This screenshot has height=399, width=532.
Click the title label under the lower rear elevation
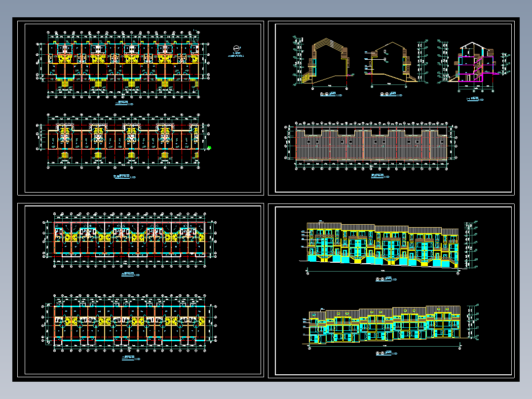(x=387, y=353)
